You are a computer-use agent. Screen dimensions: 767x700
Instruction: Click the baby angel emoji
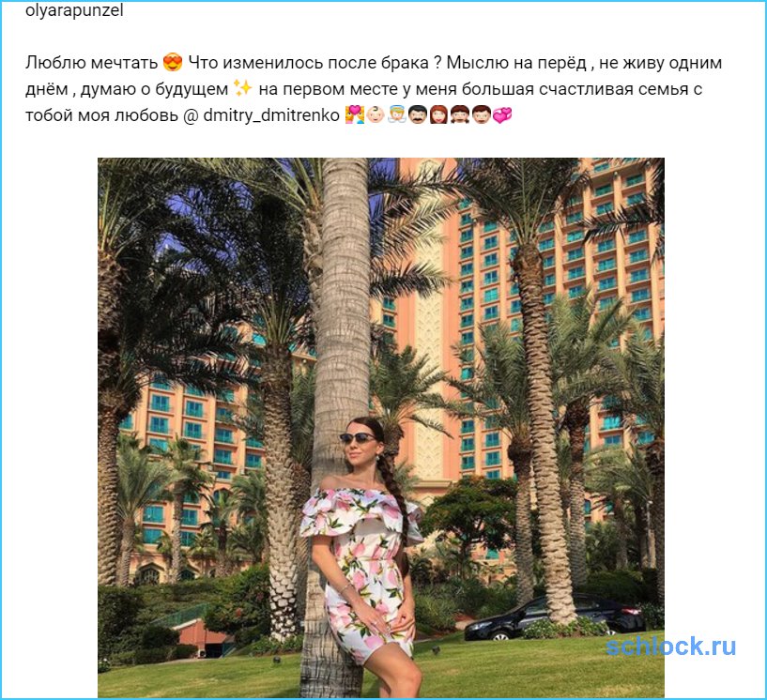(x=396, y=115)
